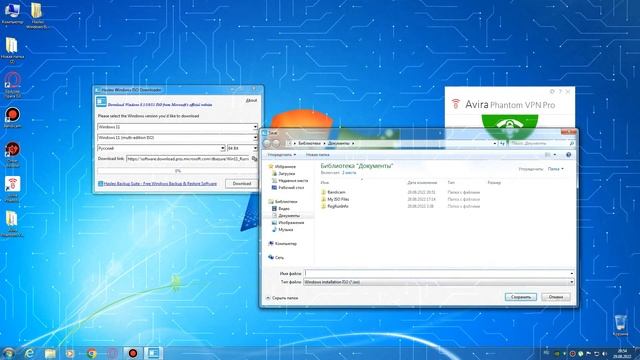The width and height of the screenshot is (640, 360).
Task: Click the Документы breadcrumb in the address bar
Action: (339, 143)
